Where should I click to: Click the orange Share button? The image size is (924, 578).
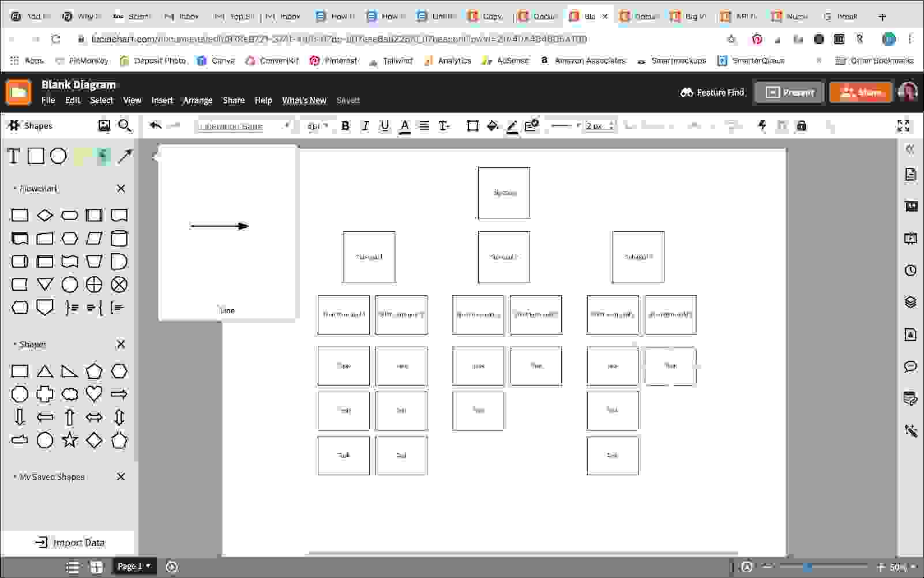(x=861, y=92)
